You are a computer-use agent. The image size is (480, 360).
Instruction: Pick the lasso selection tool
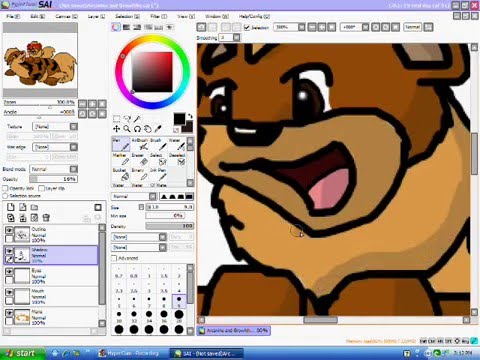[x=127, y=119]
